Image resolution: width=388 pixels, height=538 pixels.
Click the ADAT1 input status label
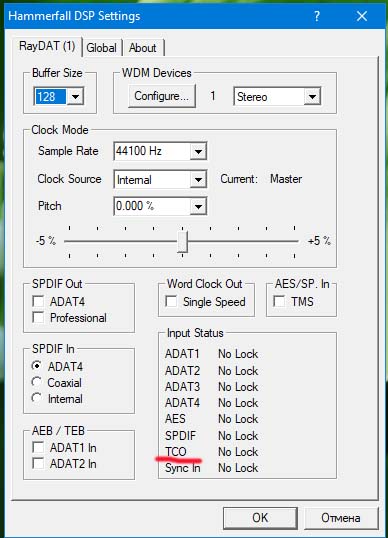point(182,354)
